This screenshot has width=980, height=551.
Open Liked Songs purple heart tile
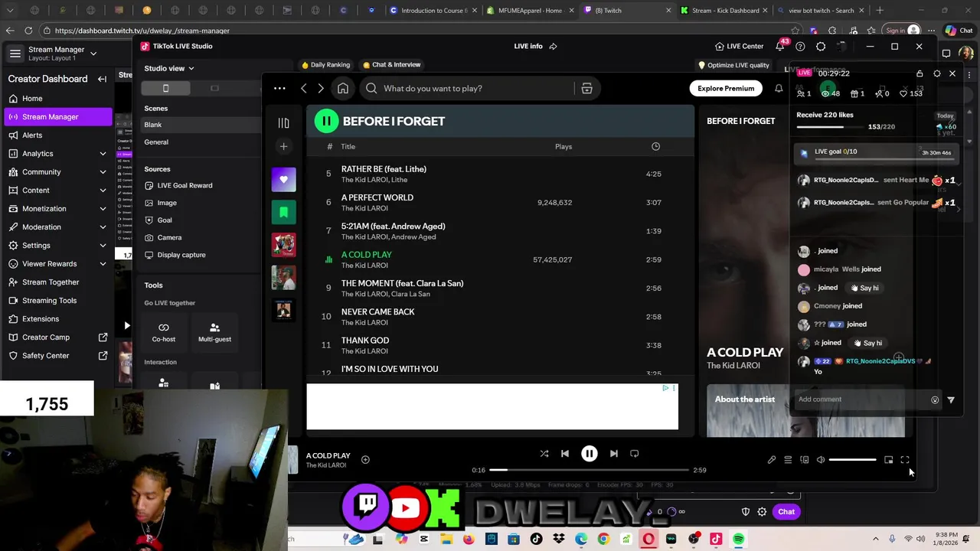click(283, 180)
